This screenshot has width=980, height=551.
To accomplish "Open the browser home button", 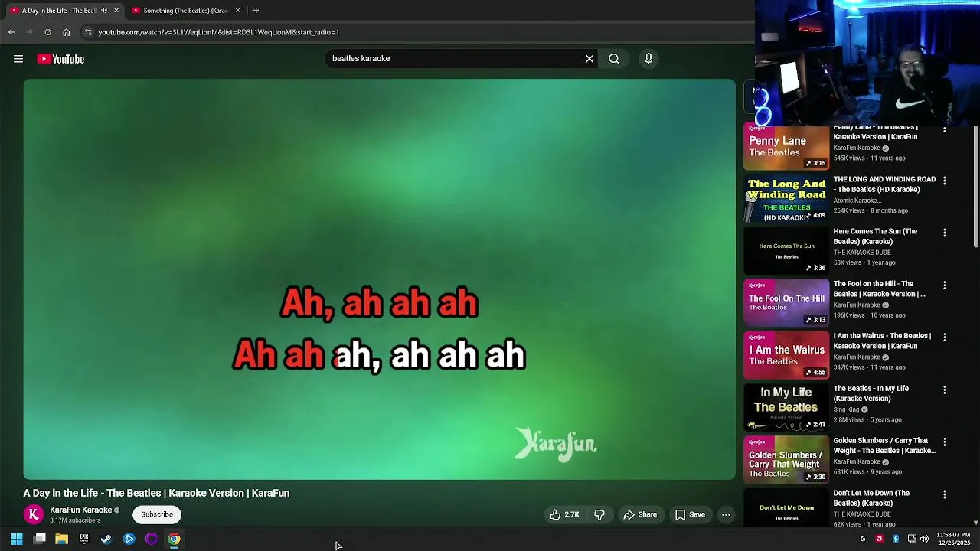I will 67,32.
